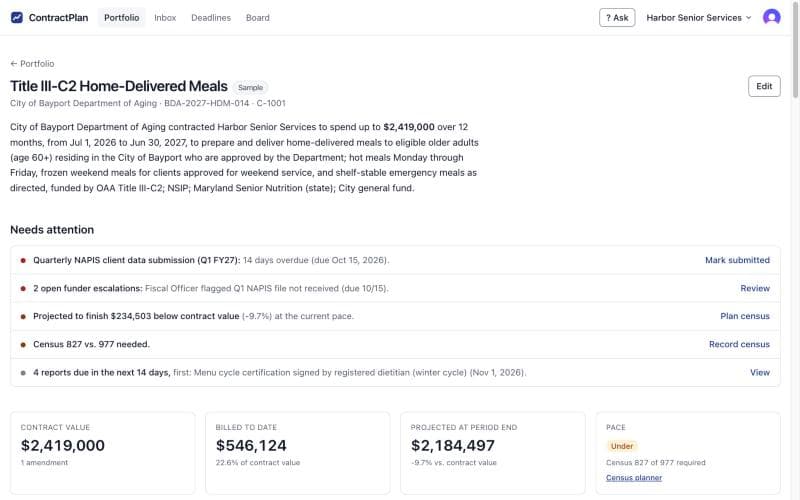
Task: Click the page vertical scrollbar
Action: pyautogui.click(x=795, y=51)
